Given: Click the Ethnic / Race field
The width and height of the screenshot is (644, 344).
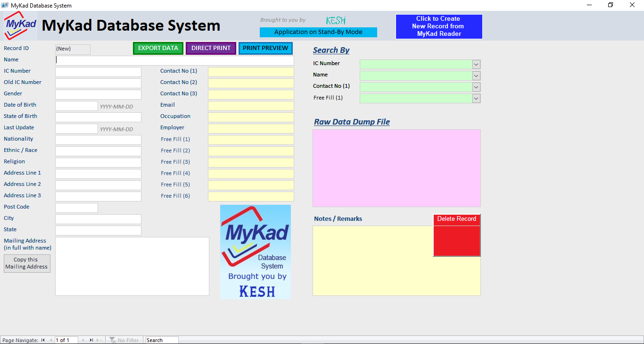Looking at the screenshot, I should [98, 151].
